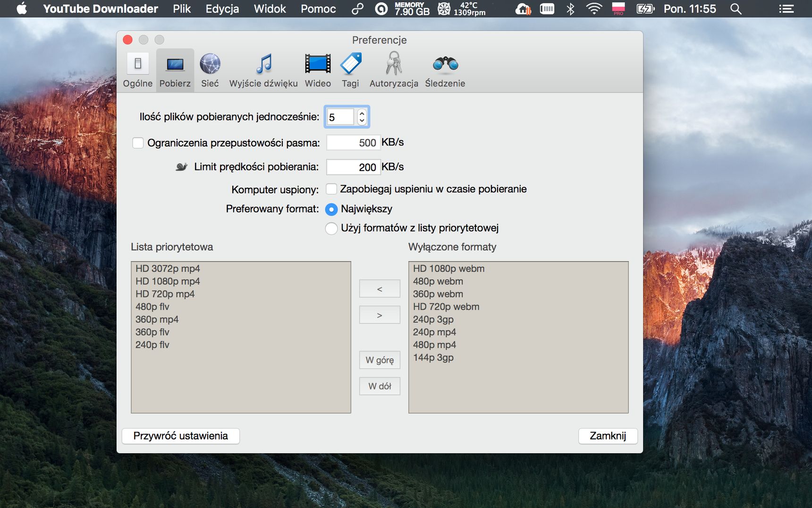Click the memory 7.90 GB indicator

(x=412, y=9)
